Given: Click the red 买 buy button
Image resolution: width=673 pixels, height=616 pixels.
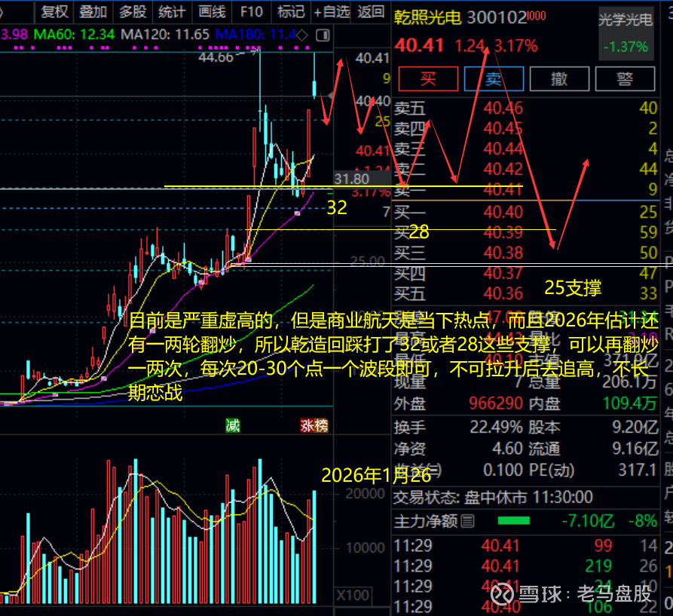Looking at the screenshot, I should click(428, 79).
